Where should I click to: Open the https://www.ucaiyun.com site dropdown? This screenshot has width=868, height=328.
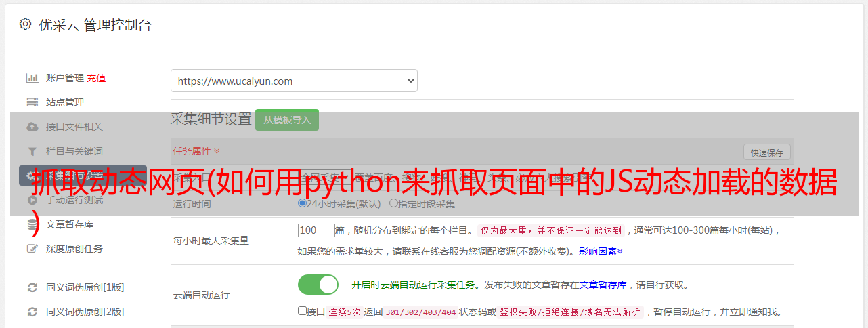[294, 81]
